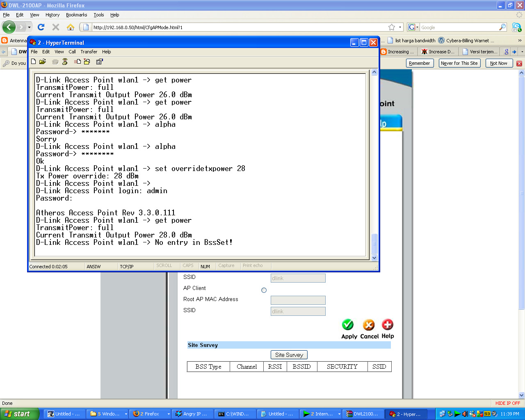Show more bookmarks toolbar chevron
The height and width of the screenshot is (420, 525).
(x=520, y=41)
